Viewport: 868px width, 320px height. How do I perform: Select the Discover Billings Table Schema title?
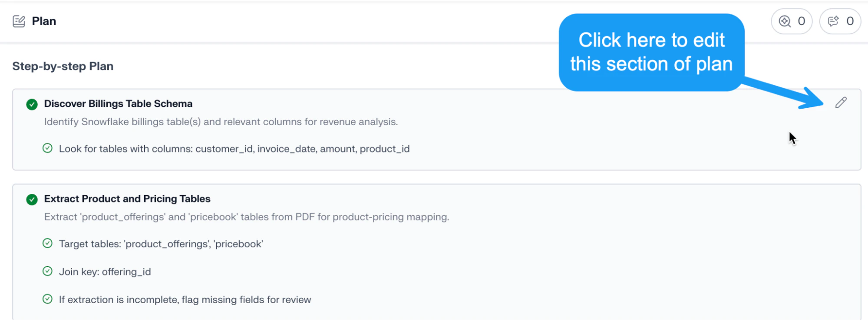point(118,103)
